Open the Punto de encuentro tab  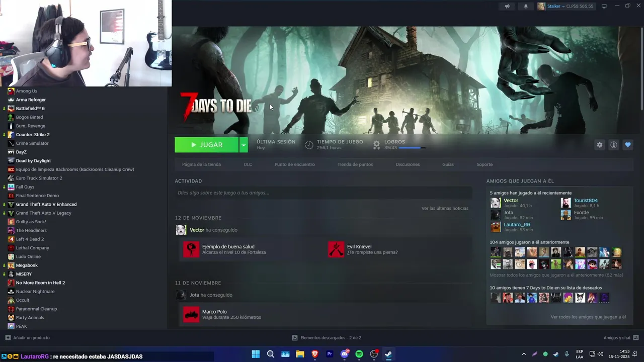(295, 164)
